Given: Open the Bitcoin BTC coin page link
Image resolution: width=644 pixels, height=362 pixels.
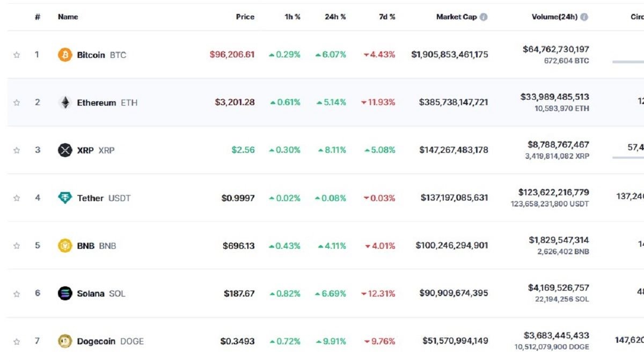Looking at the screenshot, I should point(101,55).
